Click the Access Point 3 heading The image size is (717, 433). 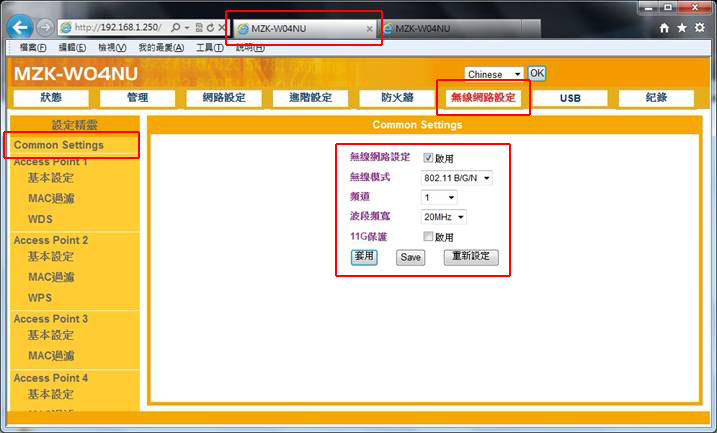pyautogui.click(x=51, y=319)
